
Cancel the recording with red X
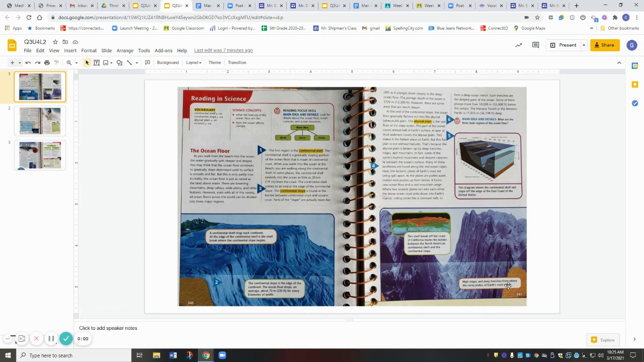36,339
